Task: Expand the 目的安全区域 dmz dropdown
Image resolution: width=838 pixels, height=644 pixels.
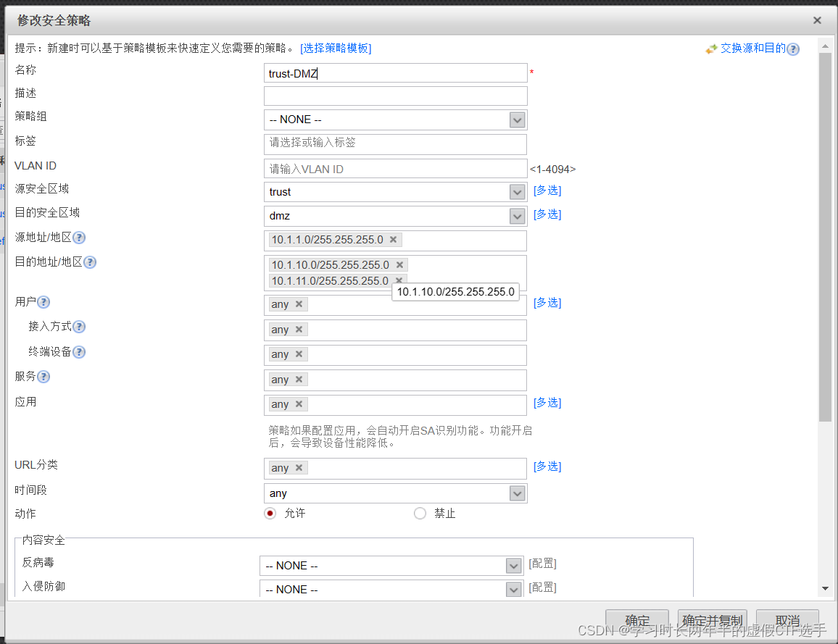Action: pyautogui.click(x=517, y=216)
